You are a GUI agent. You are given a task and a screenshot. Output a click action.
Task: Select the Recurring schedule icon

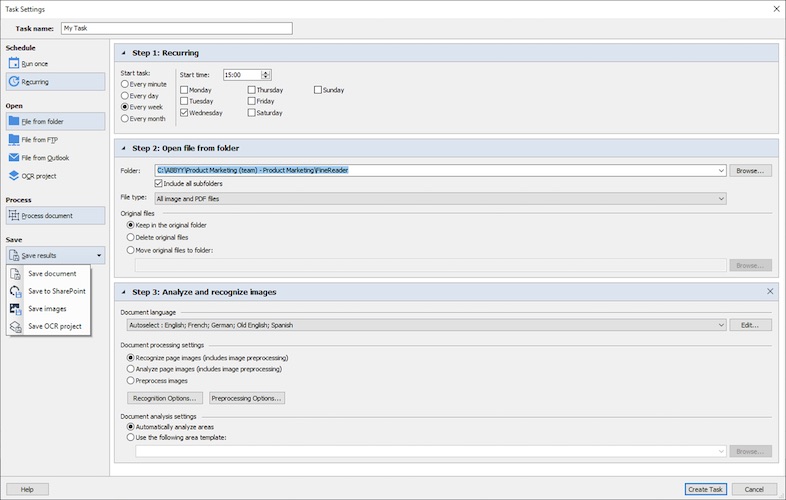(14, 82)
